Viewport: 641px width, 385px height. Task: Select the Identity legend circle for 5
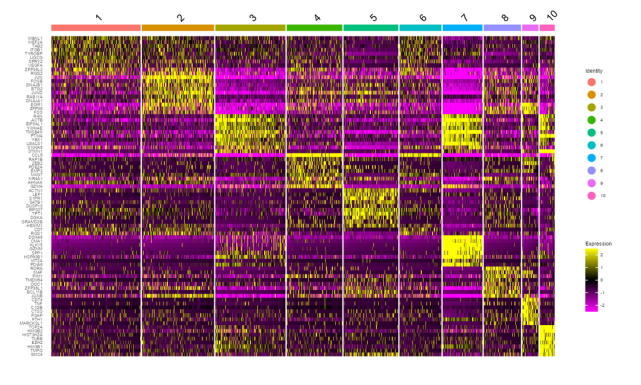(x=592, y=132)
